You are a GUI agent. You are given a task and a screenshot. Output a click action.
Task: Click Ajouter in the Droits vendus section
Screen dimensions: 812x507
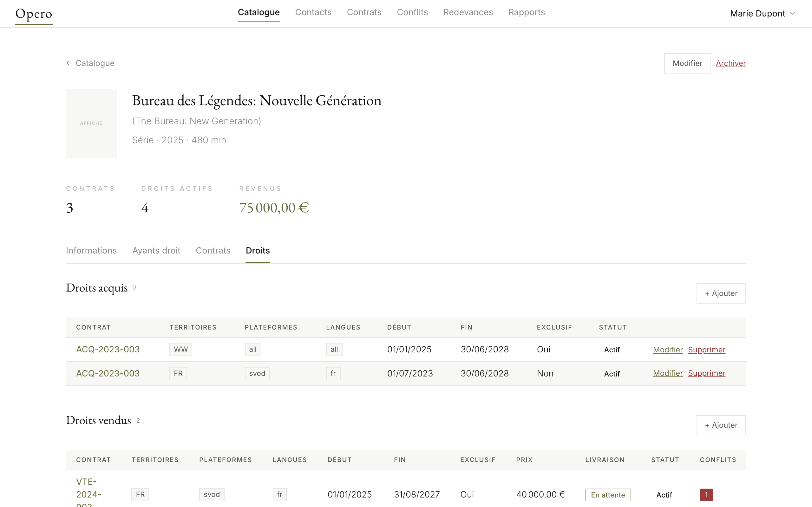point(721,425)
